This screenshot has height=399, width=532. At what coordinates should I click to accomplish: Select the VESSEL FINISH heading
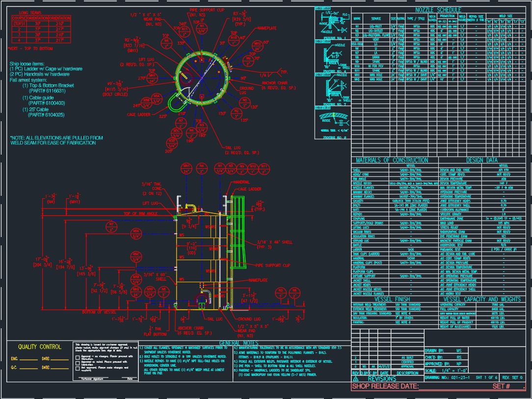tap(392, 299)
